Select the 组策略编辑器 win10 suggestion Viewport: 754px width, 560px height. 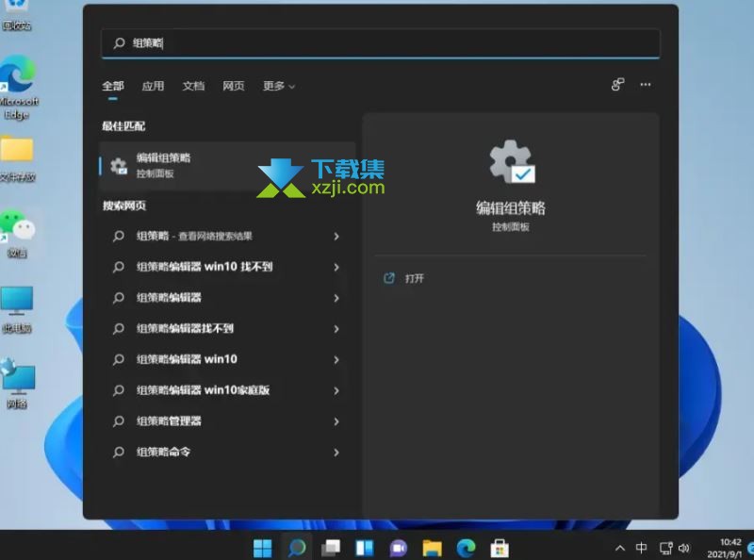[x=227, y=359]
